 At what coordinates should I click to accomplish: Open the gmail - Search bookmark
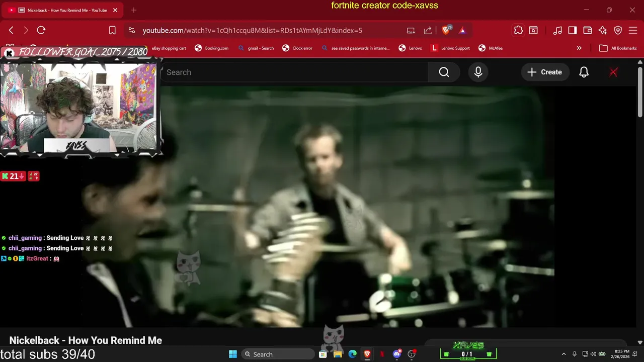pos(256,48)
